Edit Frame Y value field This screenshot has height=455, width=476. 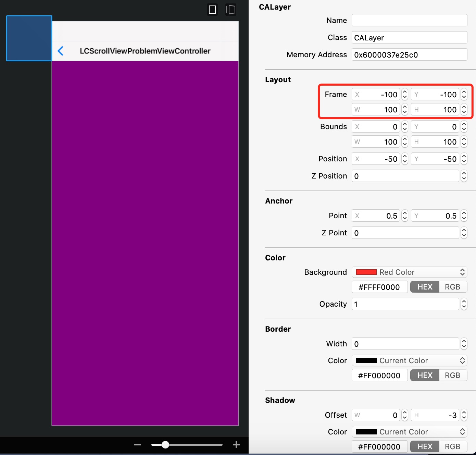pos(435,94)
